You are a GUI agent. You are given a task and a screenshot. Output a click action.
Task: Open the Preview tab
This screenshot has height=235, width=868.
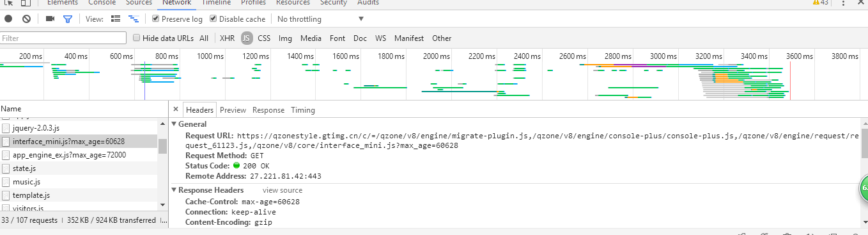[233, 110]
